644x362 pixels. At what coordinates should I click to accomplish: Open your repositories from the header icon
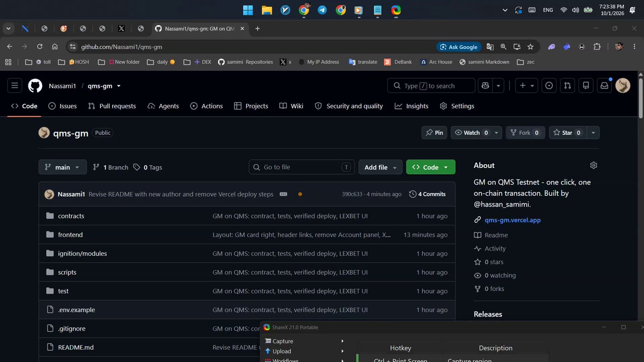[586, 86]
